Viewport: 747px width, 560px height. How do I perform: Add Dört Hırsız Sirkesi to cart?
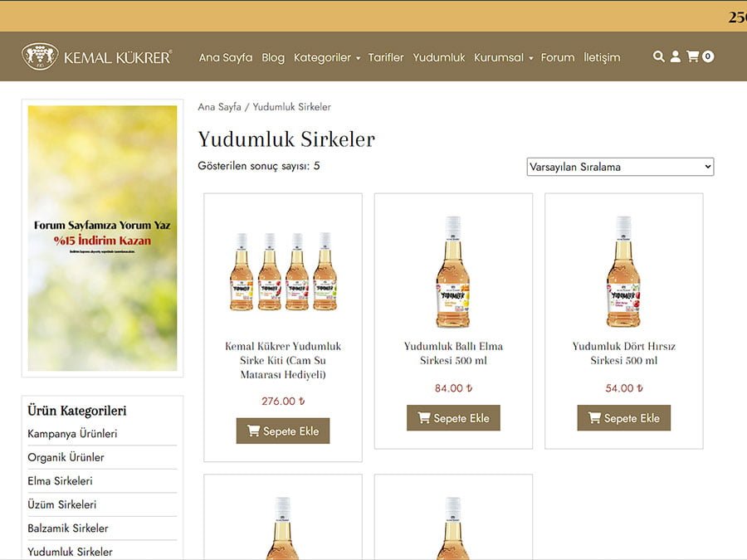[624, 418]
